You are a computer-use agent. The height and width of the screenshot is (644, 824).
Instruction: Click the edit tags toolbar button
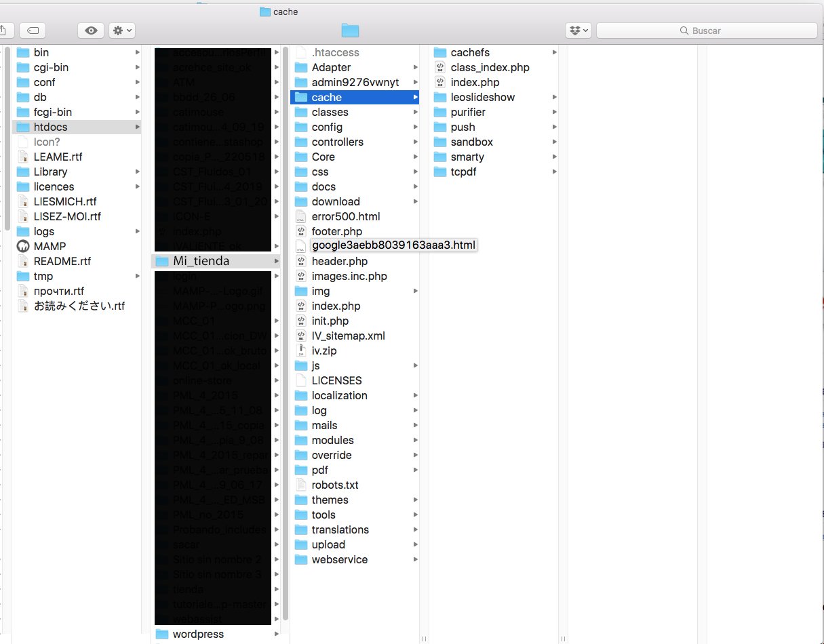33,31
